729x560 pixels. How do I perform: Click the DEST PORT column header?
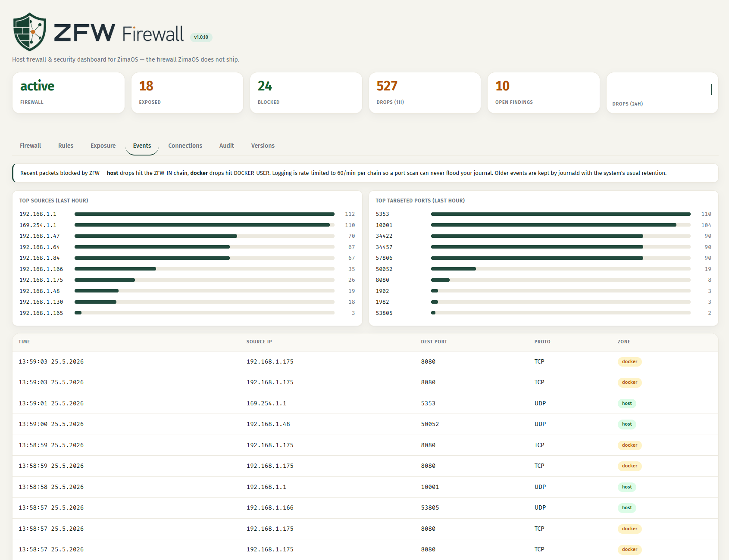tap(434, 342)
